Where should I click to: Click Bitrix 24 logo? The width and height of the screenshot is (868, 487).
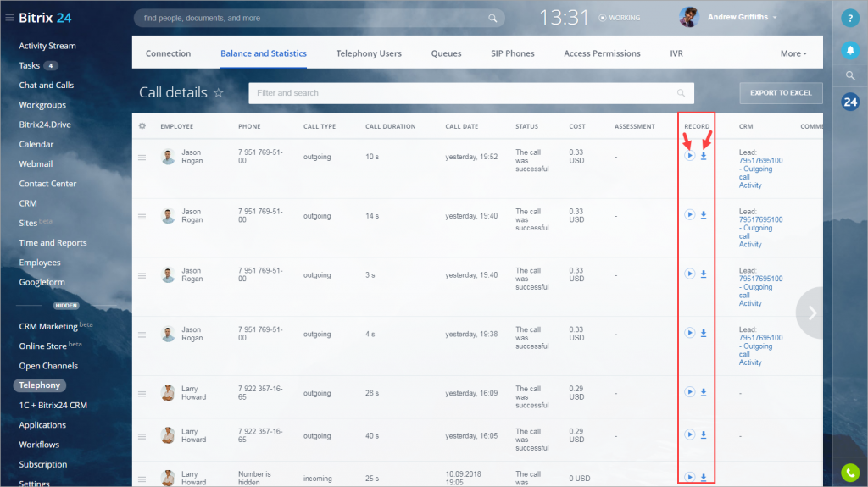[x=45, y=18]
